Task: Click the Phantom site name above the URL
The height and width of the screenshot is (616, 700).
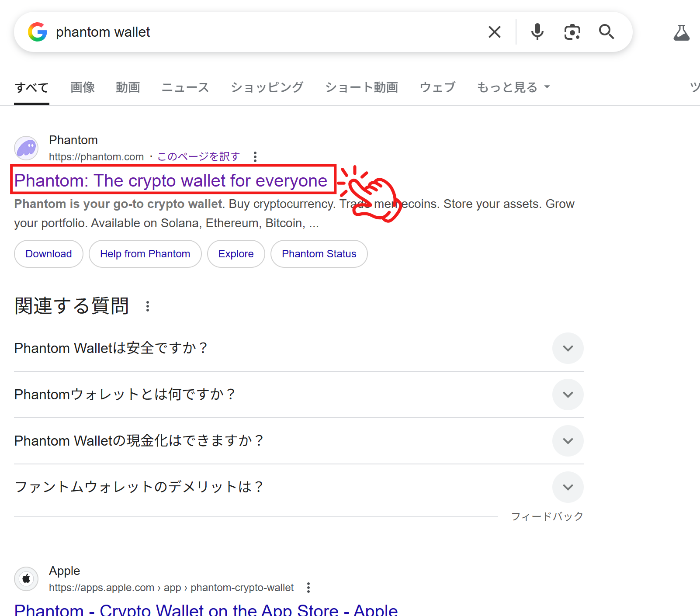Action: [x=73, y=140]
